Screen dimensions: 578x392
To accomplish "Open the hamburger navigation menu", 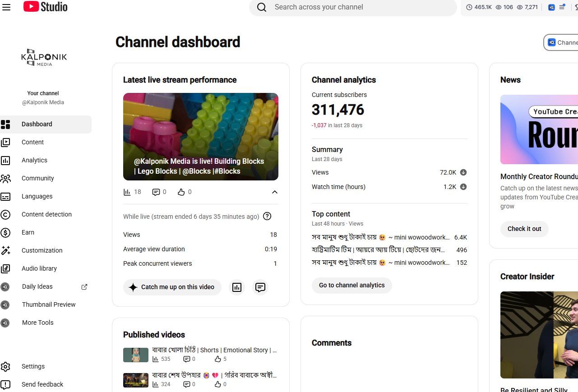I will 6,7.
